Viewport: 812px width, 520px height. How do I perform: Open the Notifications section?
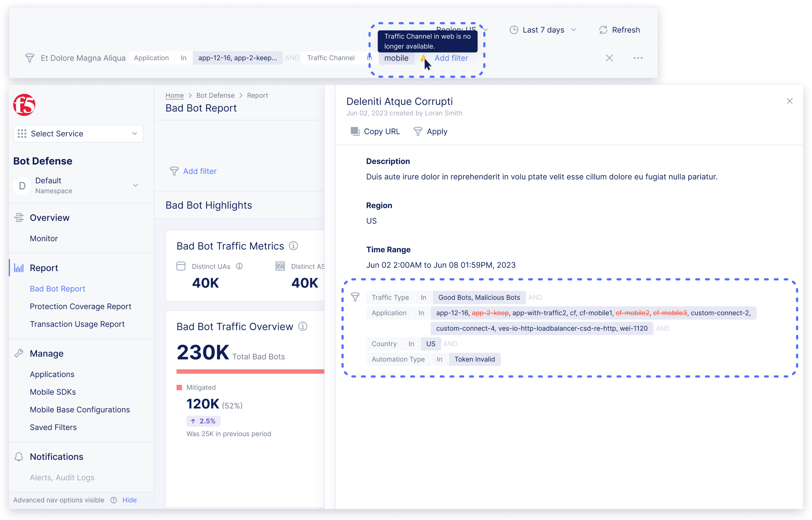point(56,457)
